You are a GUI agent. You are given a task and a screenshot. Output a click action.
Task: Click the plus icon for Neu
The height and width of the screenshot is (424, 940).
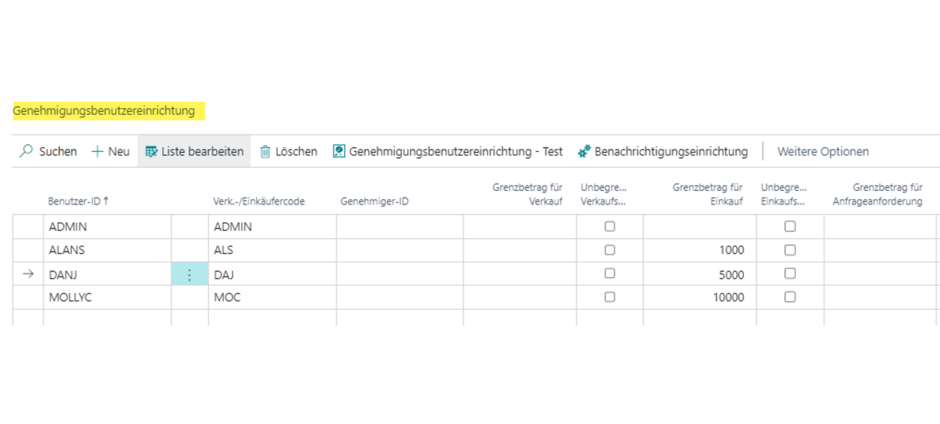97,152
